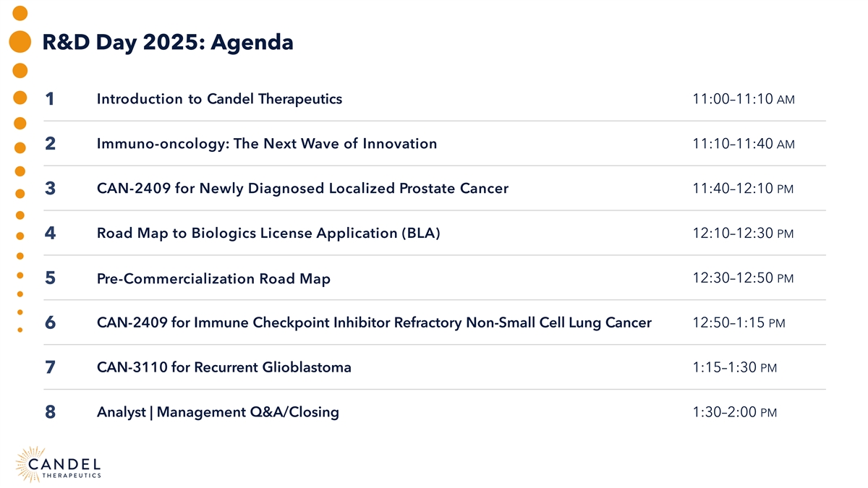The height and width of the screenshot is (488, 868).
Task: Click the 11:40–12:10 PM time slot
Action: click(743, 189)
